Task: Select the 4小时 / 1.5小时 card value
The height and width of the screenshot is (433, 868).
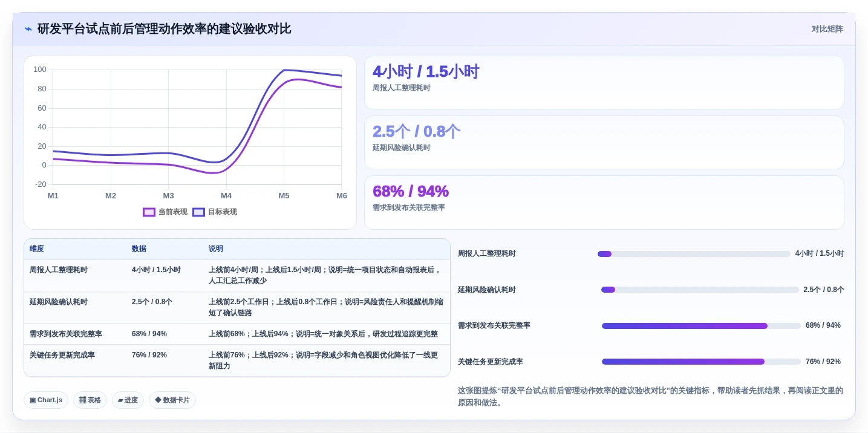Action: coord(426,71)
